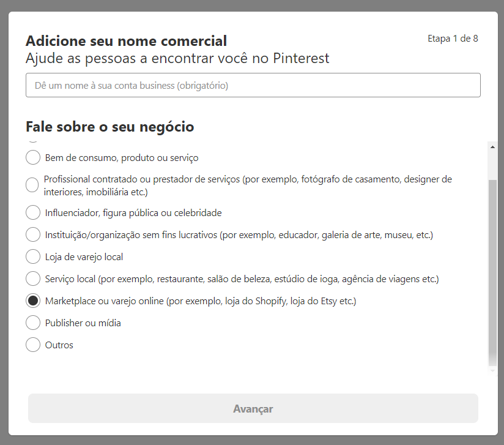Image resolution: width=504 pixels, height=445 pixels.
Task: Click the business account name input field
Action: (253, 85)
